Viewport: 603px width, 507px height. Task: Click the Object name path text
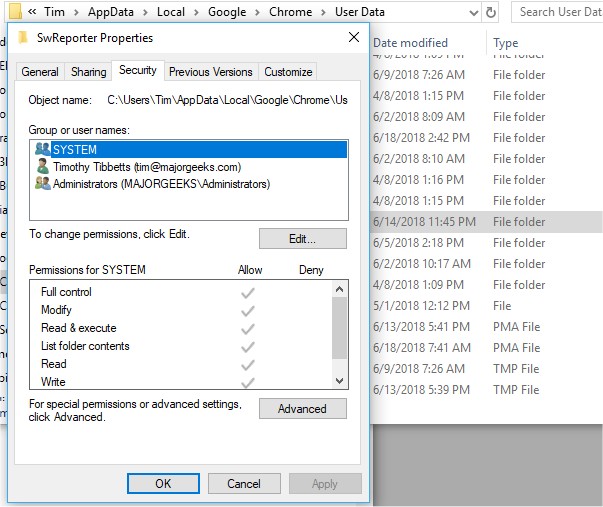(227, 100)
